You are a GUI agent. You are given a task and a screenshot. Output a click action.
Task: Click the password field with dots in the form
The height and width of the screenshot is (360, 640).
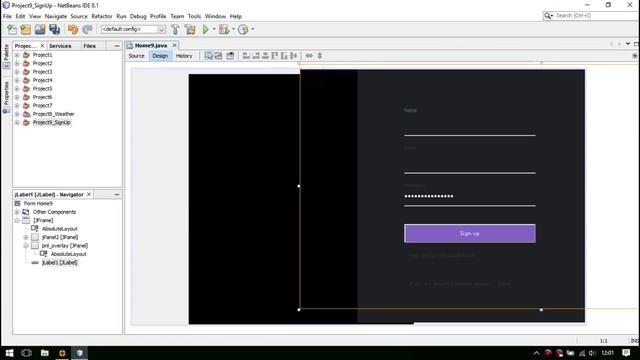tap(470, 196)
